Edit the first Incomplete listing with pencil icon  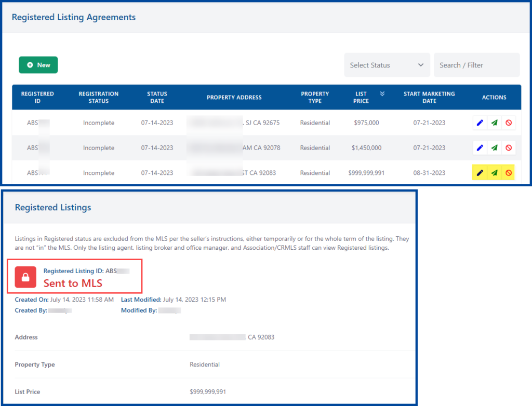[x=480, y=123]
